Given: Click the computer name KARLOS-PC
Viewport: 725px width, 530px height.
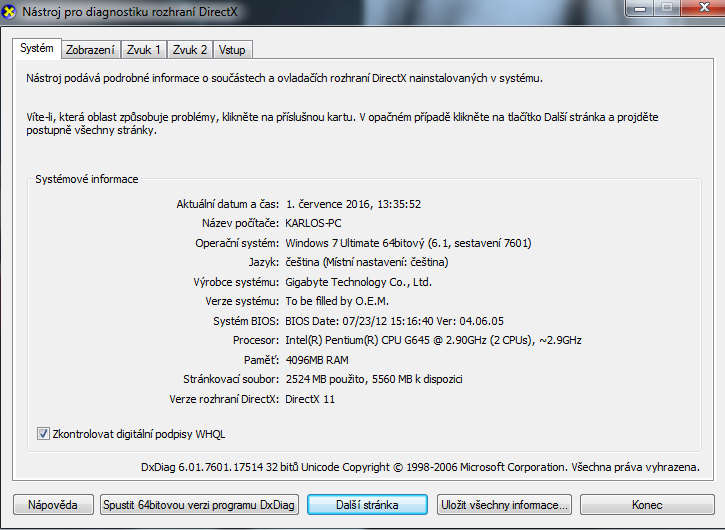Looking at the screenshot, I should (x=313, y=223).
